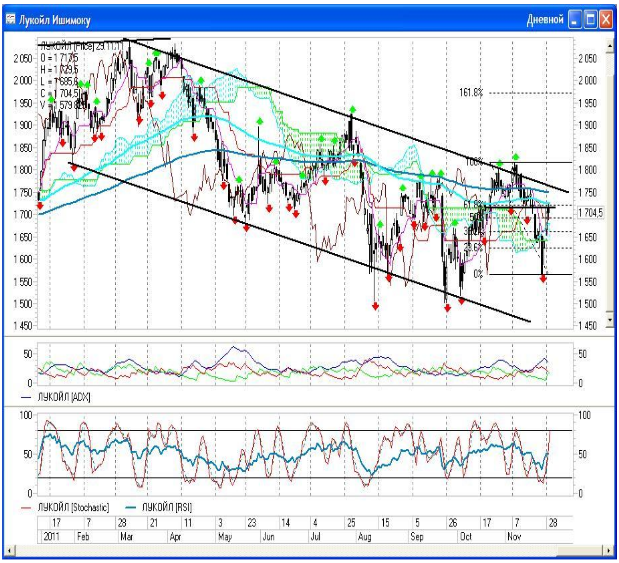The width and height of the screenshot is (619, 563).
Task: Click the current price tag 1 704,5
Action: (x=591, y=213)
